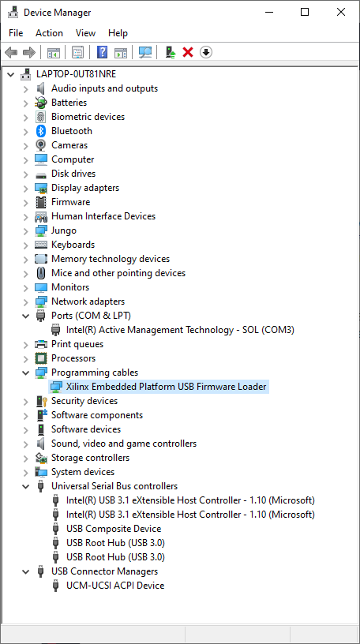This screenshot has height=644, width=360.
Task: Open Properties via toolbar icon
Action: tap(77, 52)
